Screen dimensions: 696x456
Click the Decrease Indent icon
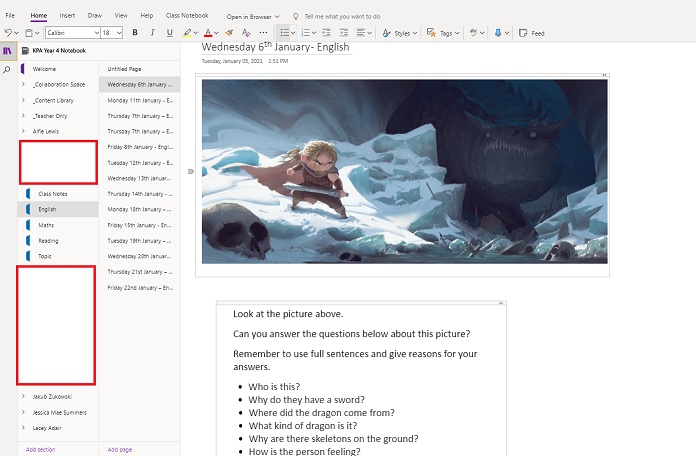(x=326, y=32)
